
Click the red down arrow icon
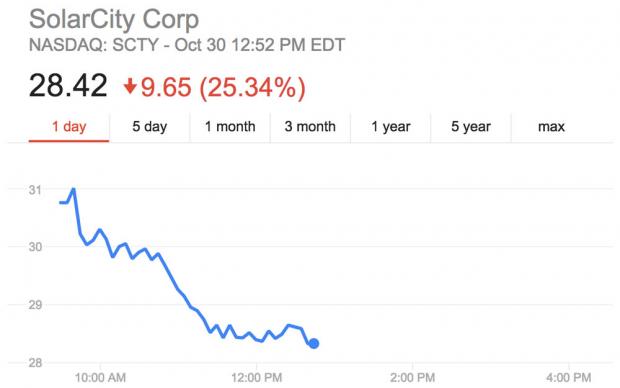point(130,86)
